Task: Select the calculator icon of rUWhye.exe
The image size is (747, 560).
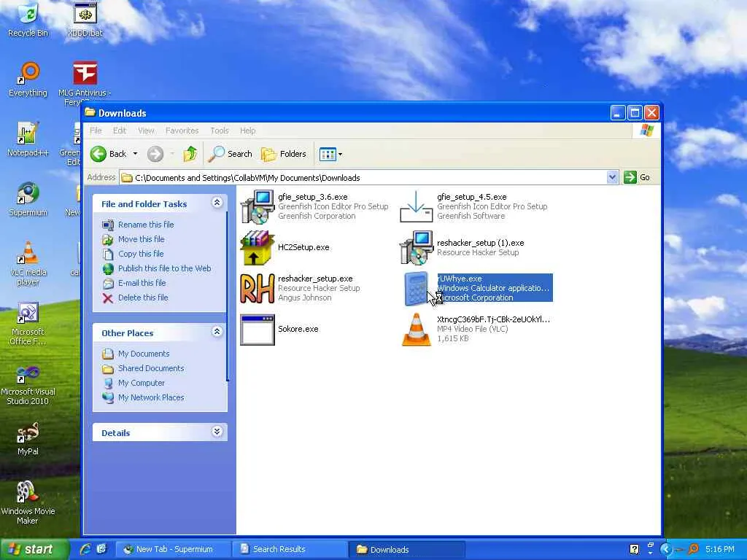Action: click(416, 288)
